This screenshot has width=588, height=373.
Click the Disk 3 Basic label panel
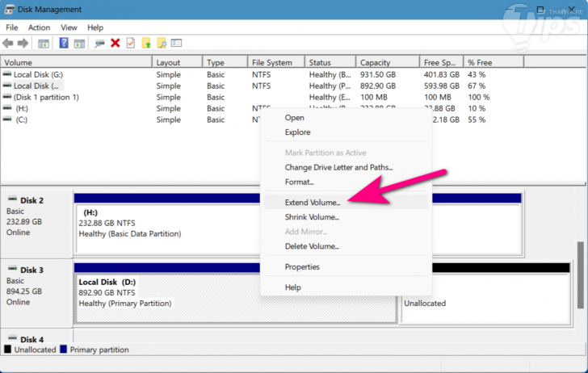coord(37,293)
